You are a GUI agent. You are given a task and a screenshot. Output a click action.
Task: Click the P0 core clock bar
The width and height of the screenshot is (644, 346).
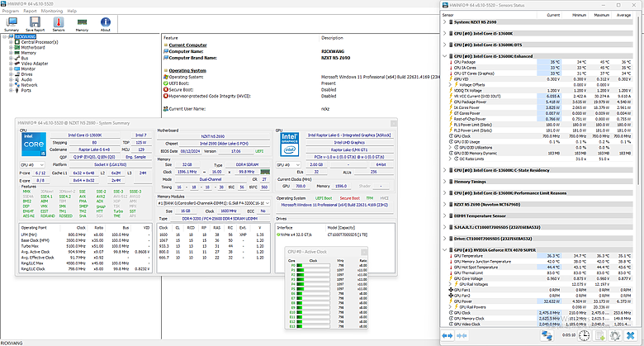click(313, 265)
